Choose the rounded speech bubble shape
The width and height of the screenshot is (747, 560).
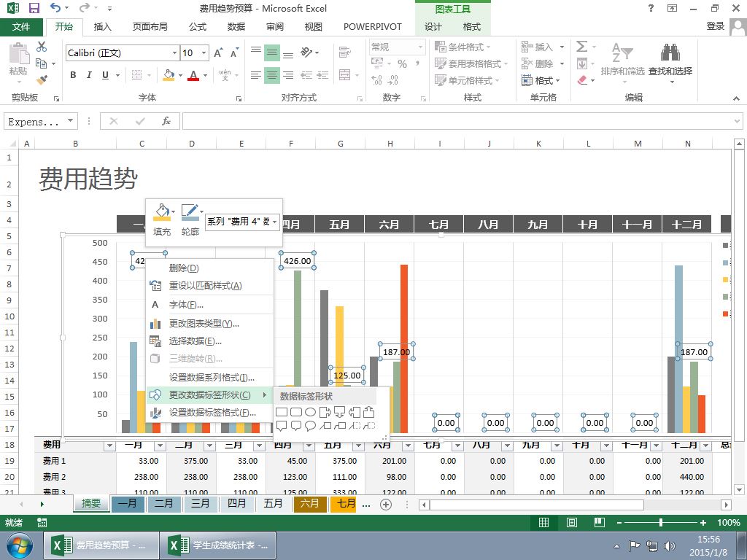coord(296,426)
